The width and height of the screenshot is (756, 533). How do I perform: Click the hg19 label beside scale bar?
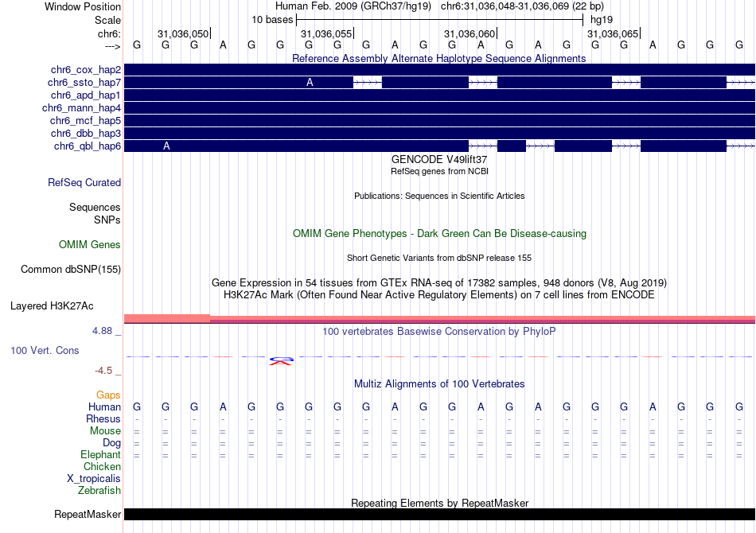(602, 20)
